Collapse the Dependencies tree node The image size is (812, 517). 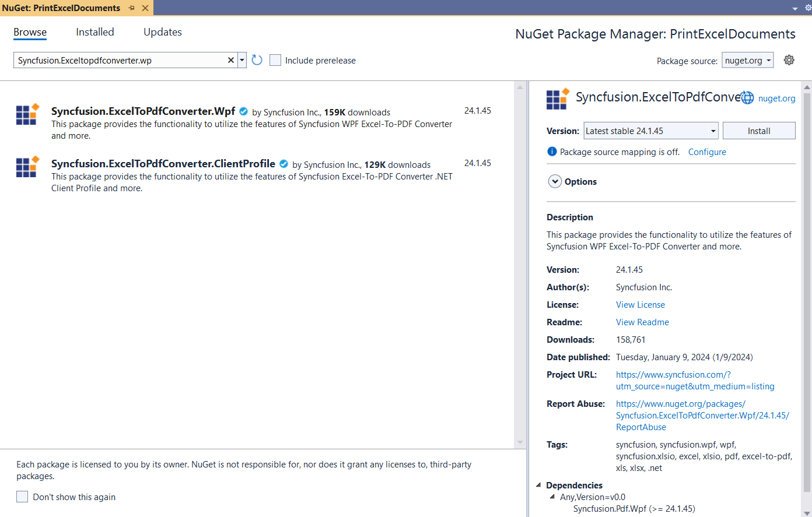pos(538,485)
